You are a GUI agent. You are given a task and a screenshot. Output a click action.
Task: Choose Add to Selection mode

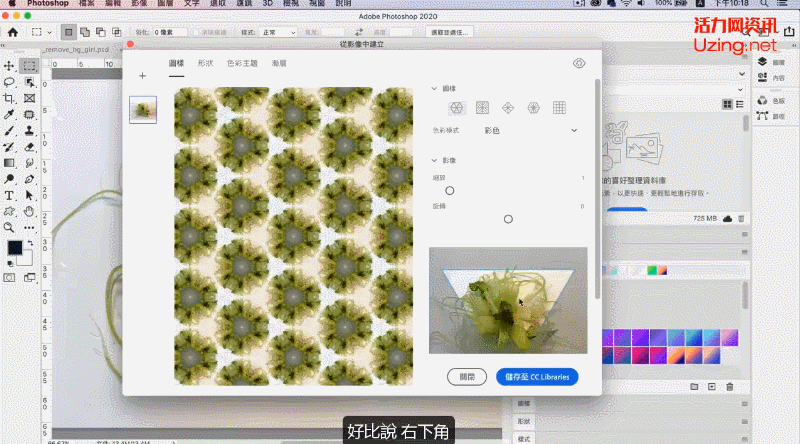85,32
